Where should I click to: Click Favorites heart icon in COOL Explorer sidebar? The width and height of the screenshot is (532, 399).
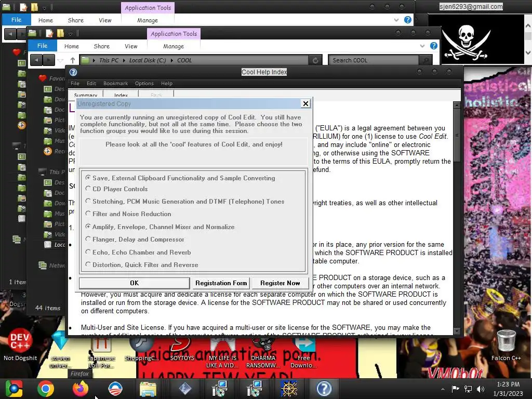[43, 78]
